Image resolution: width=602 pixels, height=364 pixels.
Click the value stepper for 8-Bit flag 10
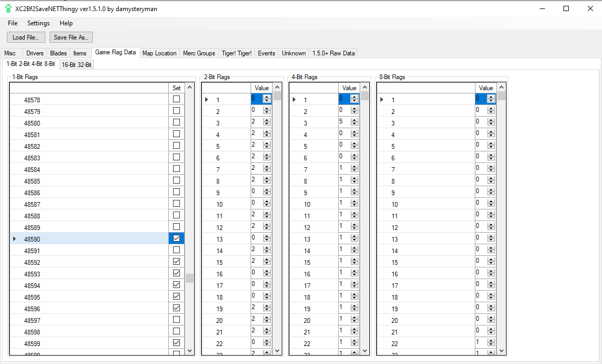[x=491, y=204]
